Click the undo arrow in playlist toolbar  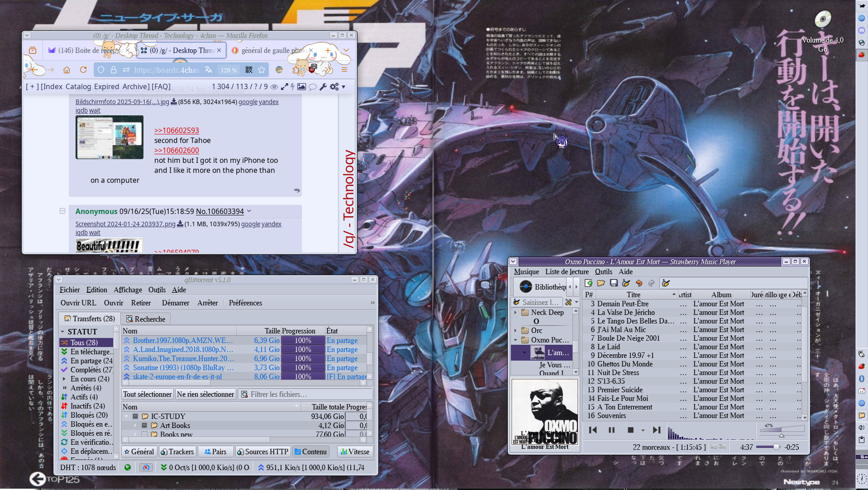(639, 283)
